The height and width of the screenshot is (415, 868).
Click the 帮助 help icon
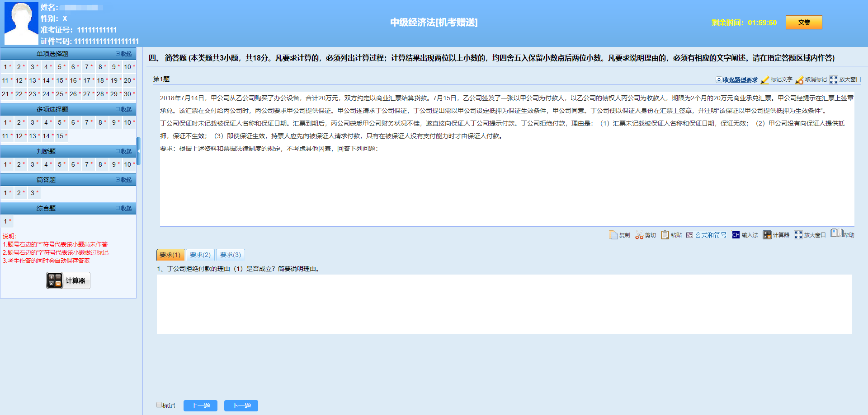tap(842, 235)
